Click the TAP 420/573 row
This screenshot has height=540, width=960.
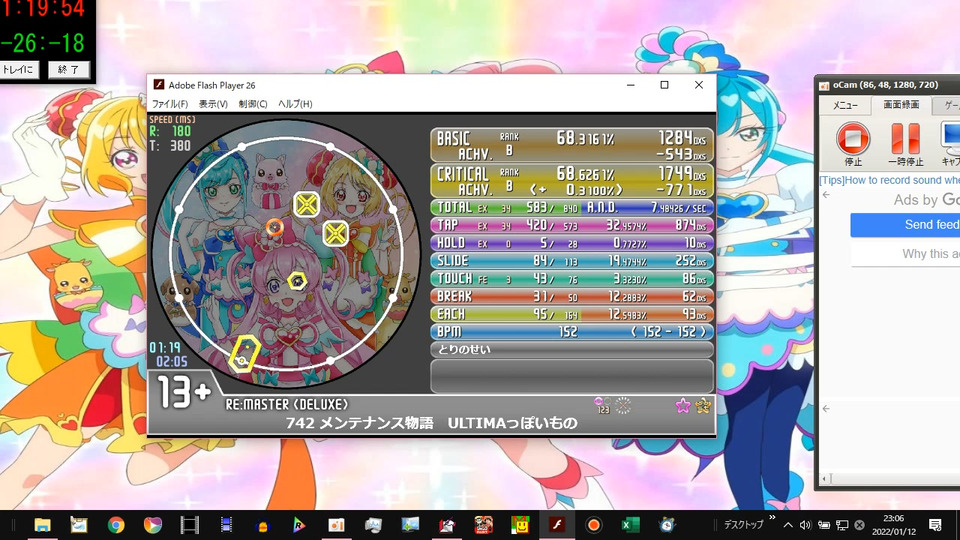[x=572, y=225]
